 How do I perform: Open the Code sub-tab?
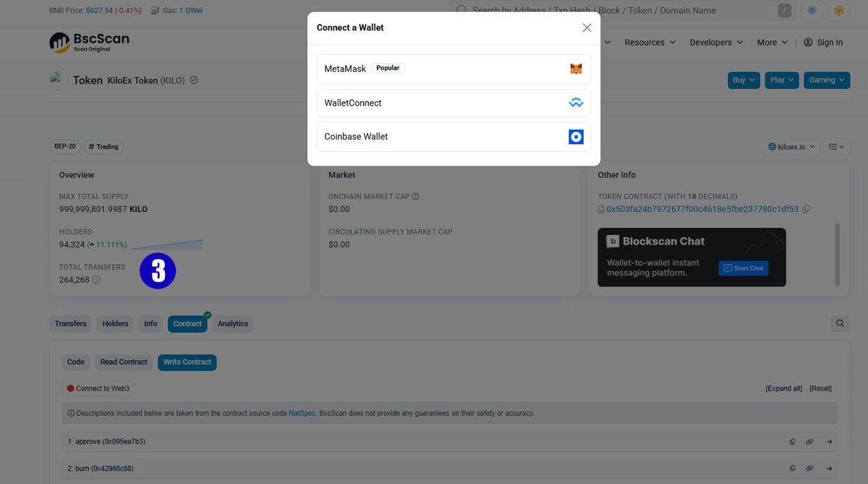(76, 362)
